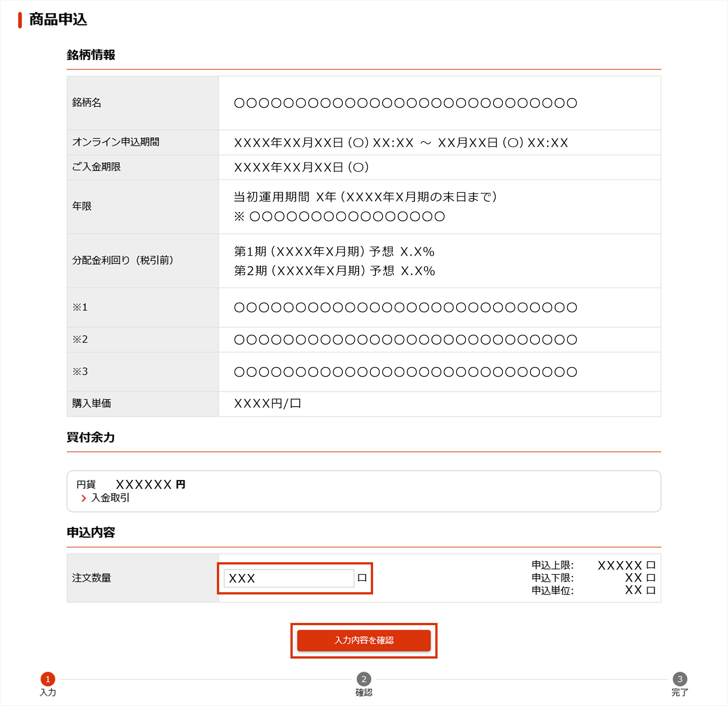The width and height of the screenshot is (728, 706).
Task: Click the 商品申込 page heading
Action: tap(58, 19)
